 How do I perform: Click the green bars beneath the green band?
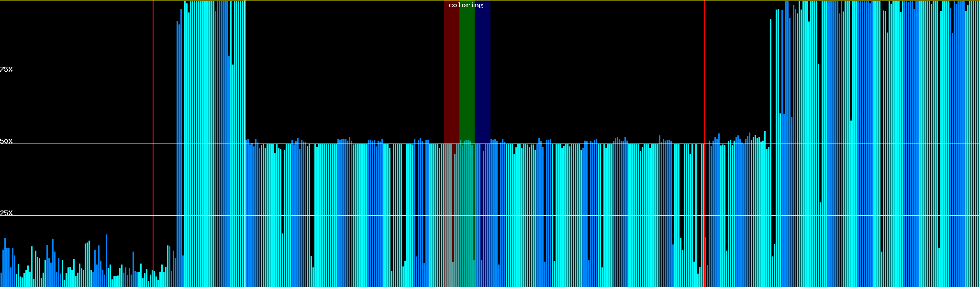pyautogui.click(x=467, y=215)
